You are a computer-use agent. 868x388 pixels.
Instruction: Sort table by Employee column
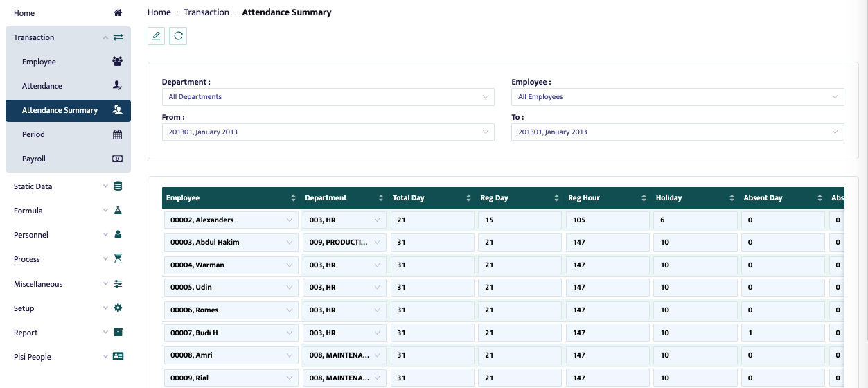[293, 198]
